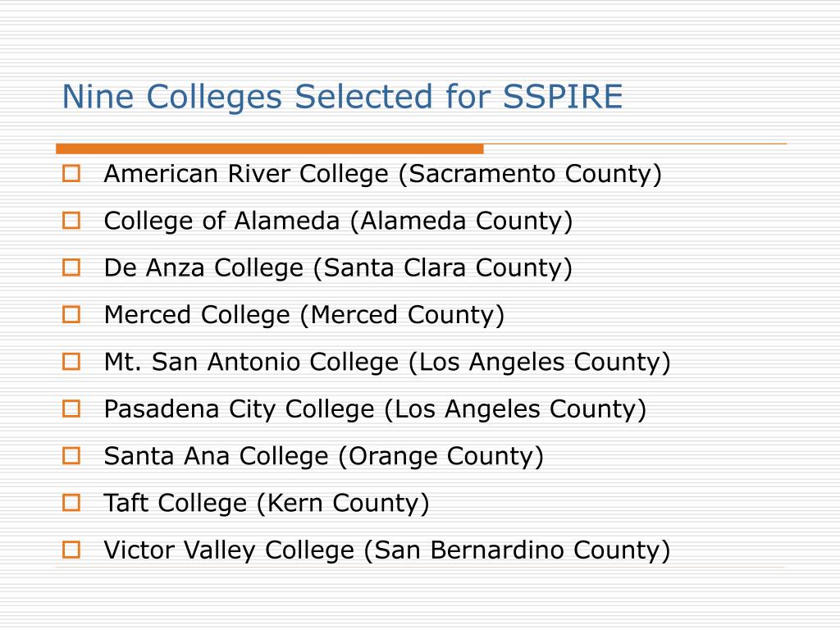This screenshot has width=840, height=630.
Task: Click the Pasadena City College text line
Action: click(375, 410)
